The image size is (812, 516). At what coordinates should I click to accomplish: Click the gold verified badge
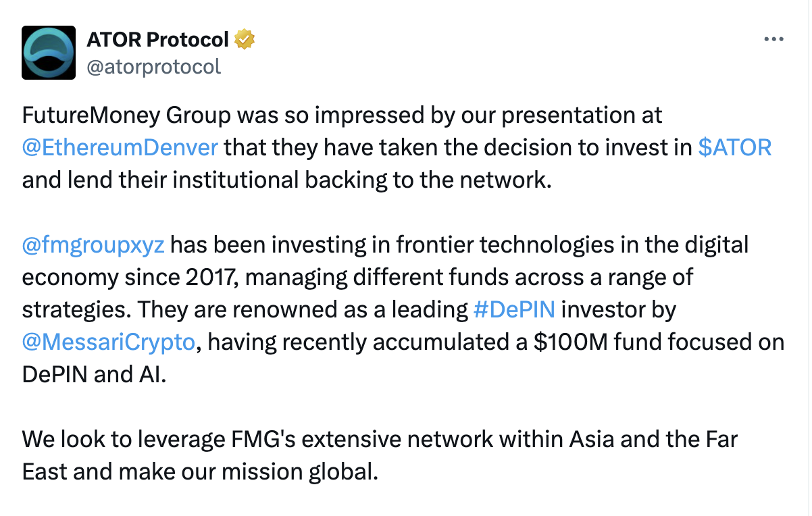(244, 41)
